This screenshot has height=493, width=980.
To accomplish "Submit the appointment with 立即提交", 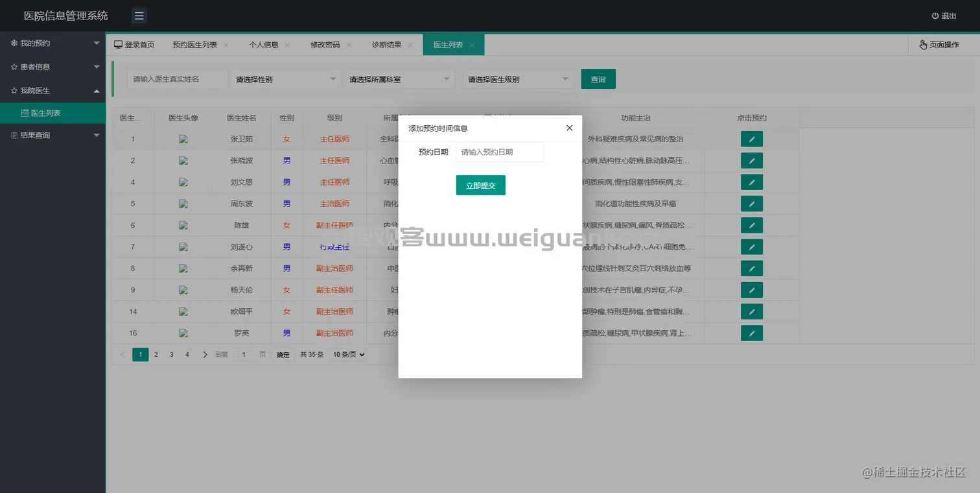I will 481,186.
